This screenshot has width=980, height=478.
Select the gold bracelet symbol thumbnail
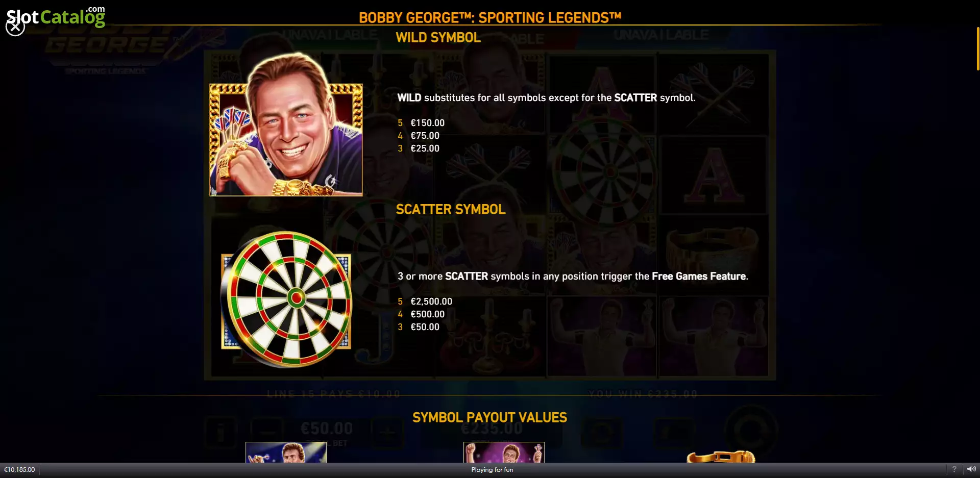(x=721, y=456)
